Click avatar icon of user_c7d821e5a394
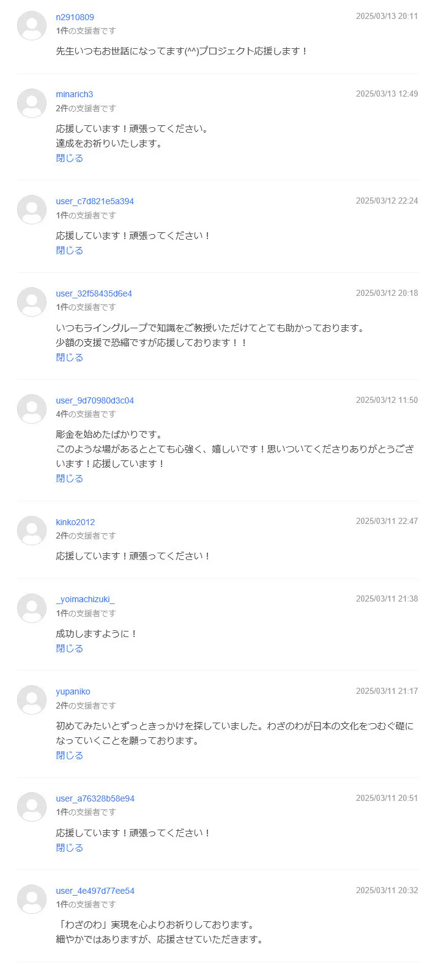This screenshot has height=980, width=438. pyautogui.click(x=32, y=210)
